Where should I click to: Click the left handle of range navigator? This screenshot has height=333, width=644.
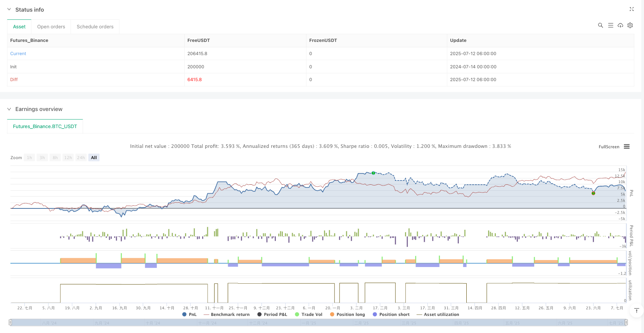[10, 322]
